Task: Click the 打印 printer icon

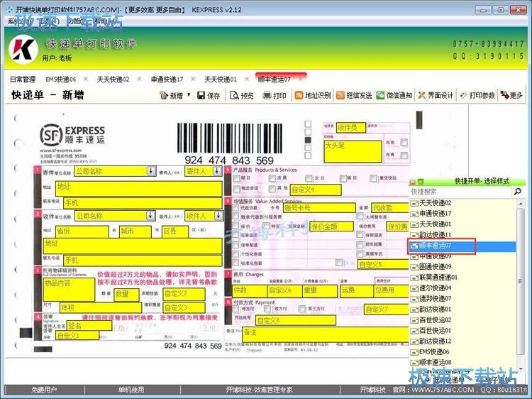Action: click(267, 96)
